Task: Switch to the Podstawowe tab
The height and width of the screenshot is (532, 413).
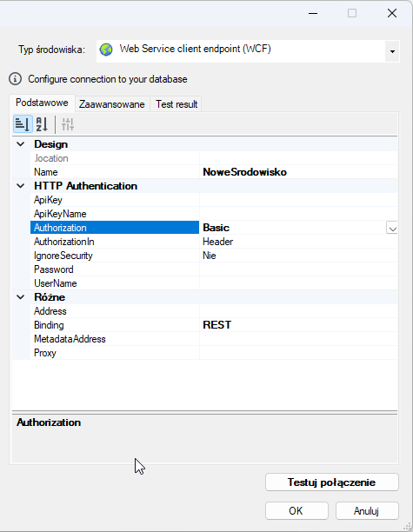Action: click(x=42, y=103)
